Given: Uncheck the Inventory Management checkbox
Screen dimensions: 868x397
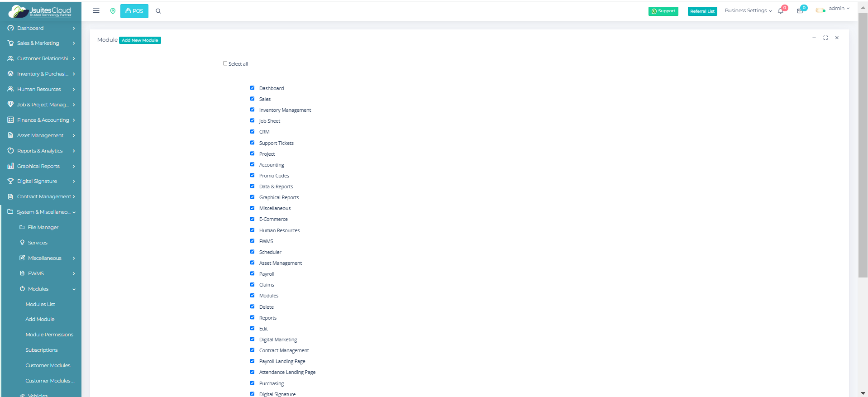Looking at the screenshot, I should [252, 110].
